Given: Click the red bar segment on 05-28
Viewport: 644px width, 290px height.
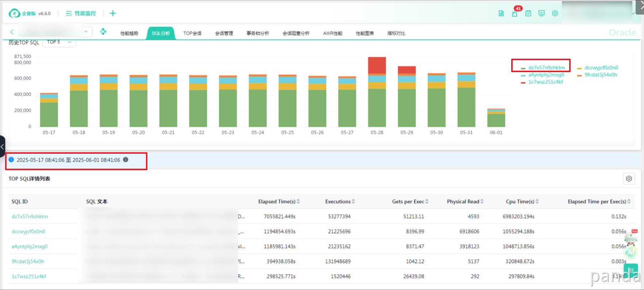Looking at the screenshot, I should pos(377,65).
